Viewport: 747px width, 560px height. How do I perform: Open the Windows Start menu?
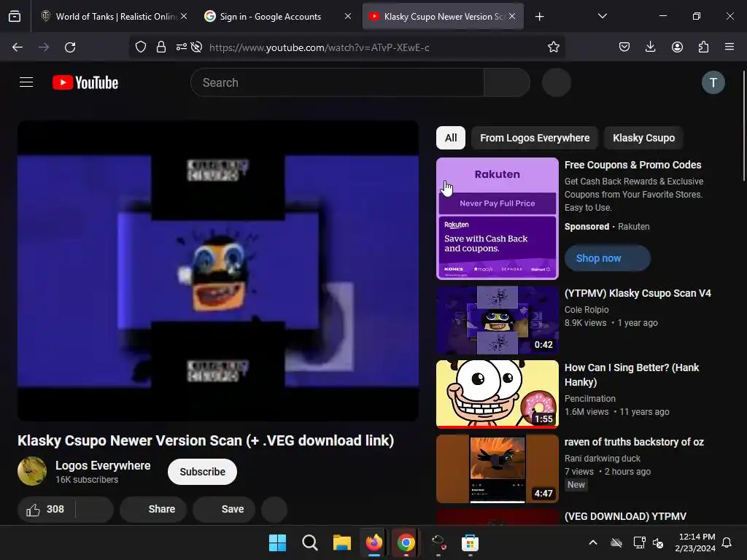point(277,542)
